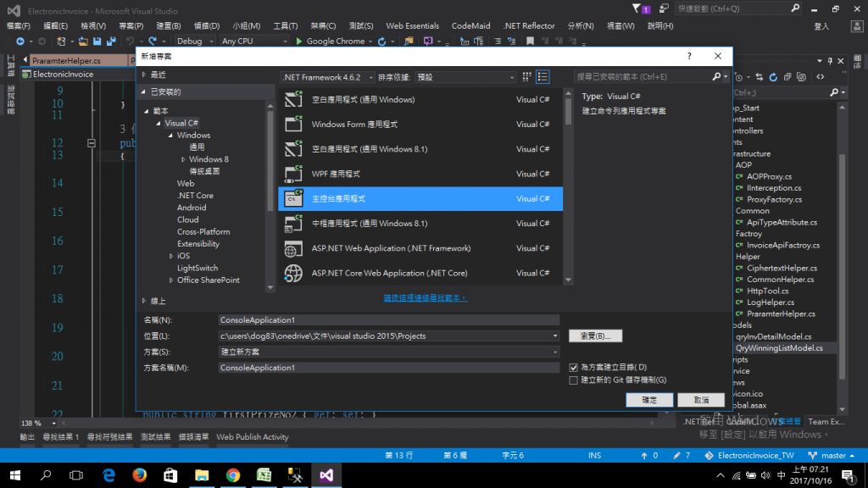Click the bookmark toolbar icon
868x488 pixels.
tap(530, 41)
